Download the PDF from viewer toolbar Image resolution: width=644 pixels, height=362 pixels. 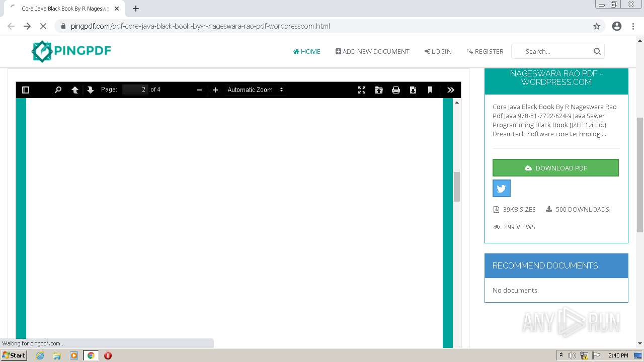pyautogui.click(x=413, y=90)
